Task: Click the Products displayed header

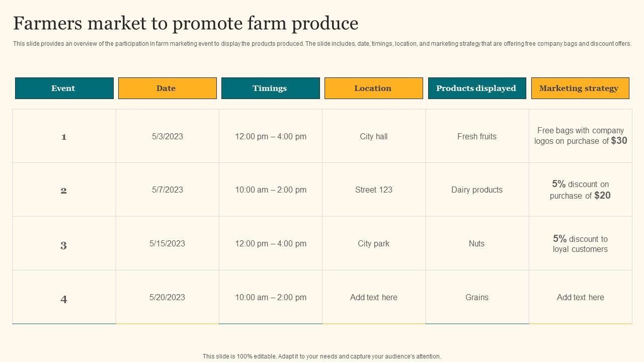Action: [476, 88]
